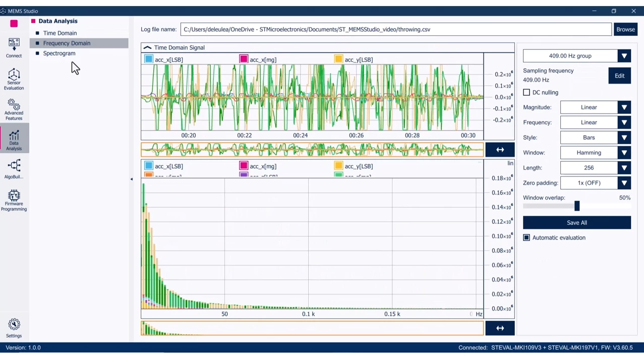Screen dimensions: 644x360
Task: Reset zoom with frequency-plot arrows button
Action: coord(500,328)
